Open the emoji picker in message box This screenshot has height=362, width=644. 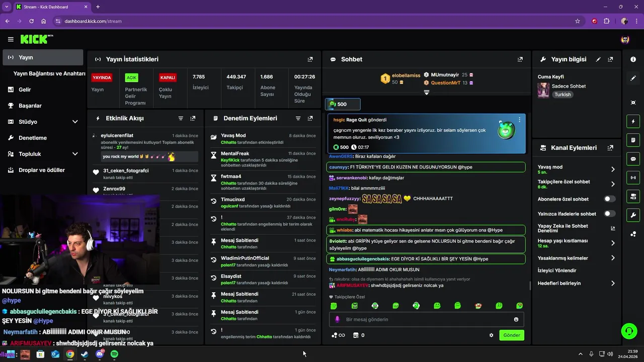pyautogui.click(x=516, y=319)
